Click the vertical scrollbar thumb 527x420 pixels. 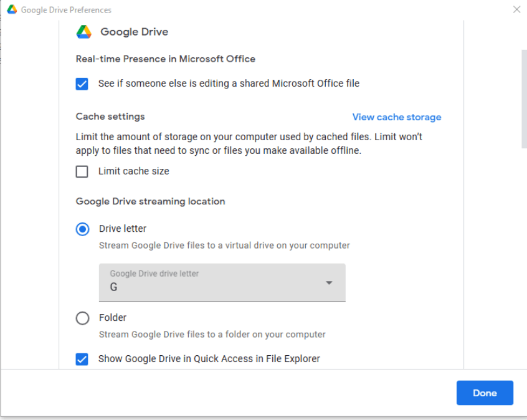point(523,100)
